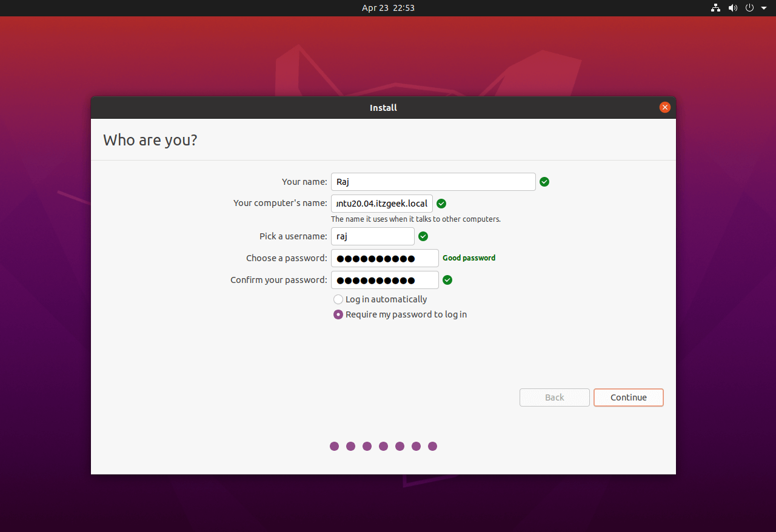Click the Pick a username field
The width and height of the screenshot is (776, 532).
pos(372,236)
